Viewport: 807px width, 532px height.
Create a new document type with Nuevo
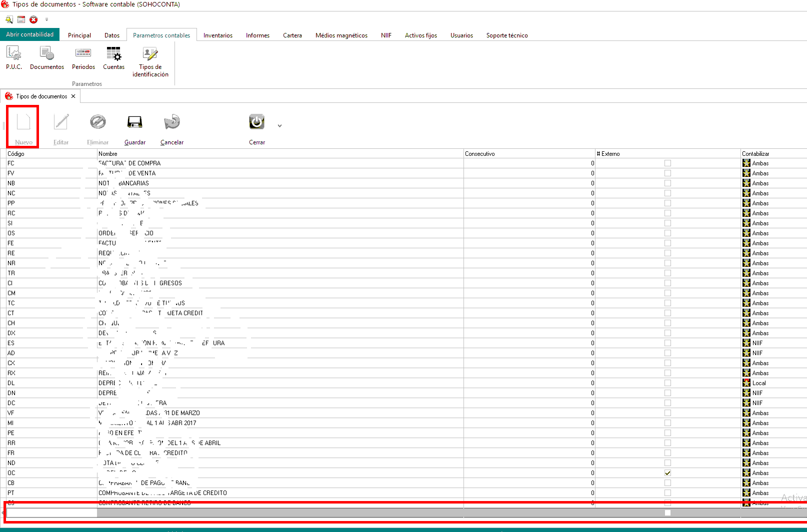point(23,122)
